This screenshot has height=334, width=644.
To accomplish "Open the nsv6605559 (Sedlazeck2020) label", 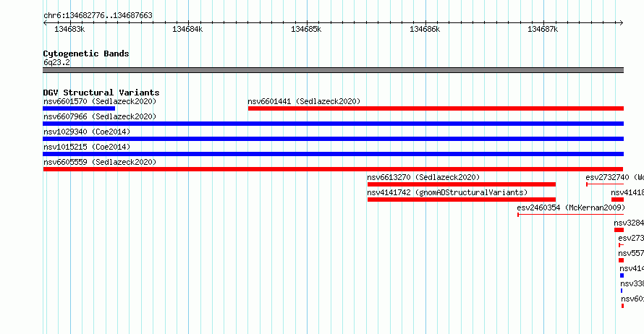I will (x=100, y=162).
